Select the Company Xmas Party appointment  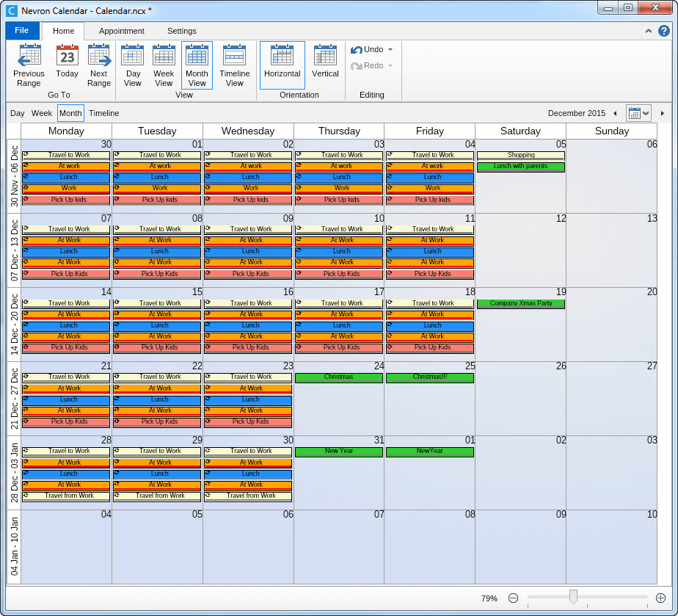pyautogui.click(x=520, y=303)
